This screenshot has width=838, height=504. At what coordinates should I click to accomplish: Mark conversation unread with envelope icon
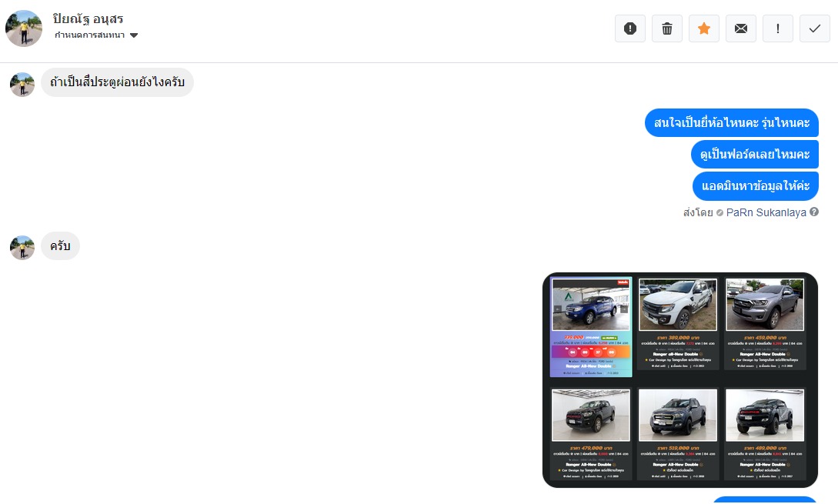[x=741, y=28]
